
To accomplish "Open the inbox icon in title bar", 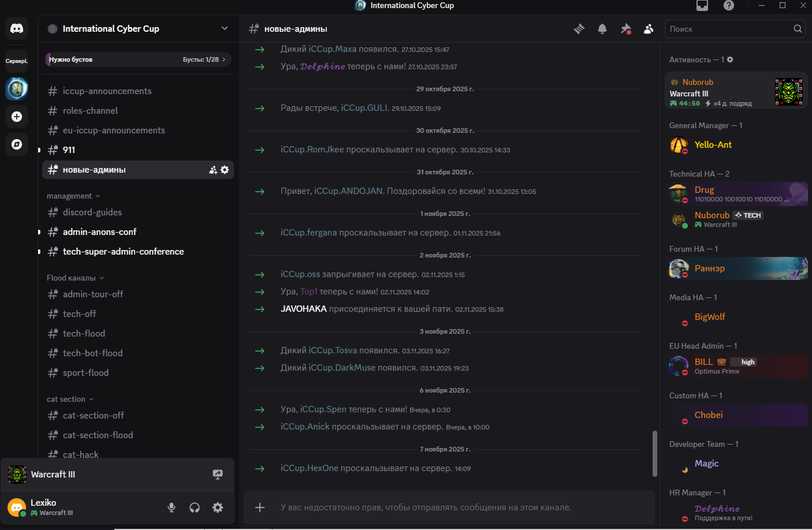I will [702, 6].
